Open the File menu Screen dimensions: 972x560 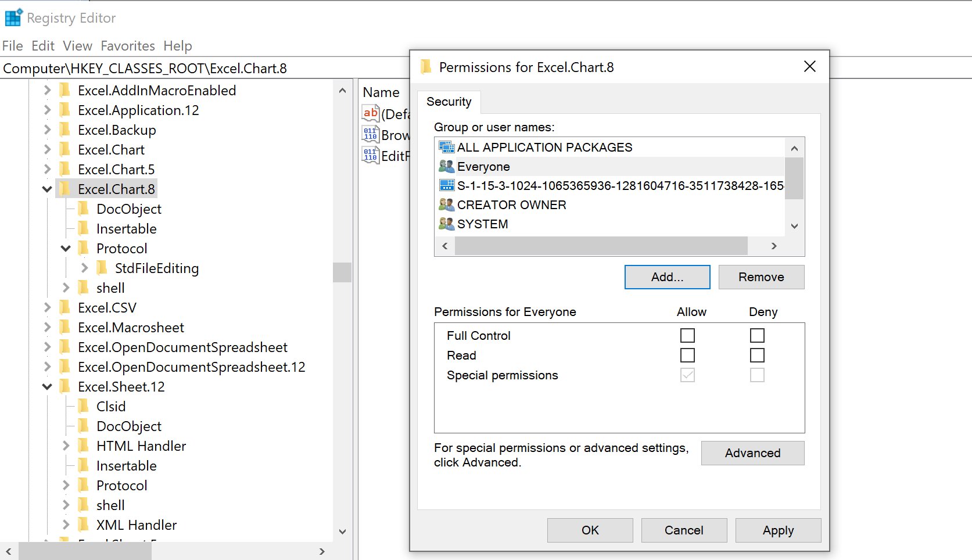[x=13, y=46]
